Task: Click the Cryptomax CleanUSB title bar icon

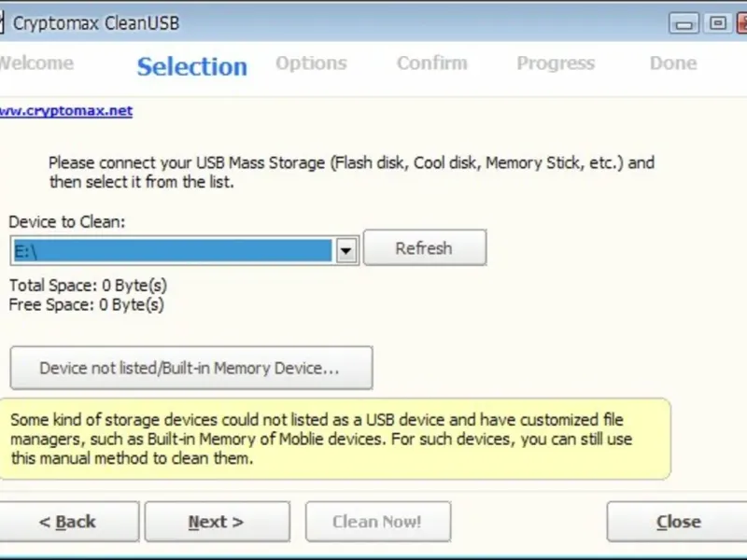Action: [x=3, y=22]
